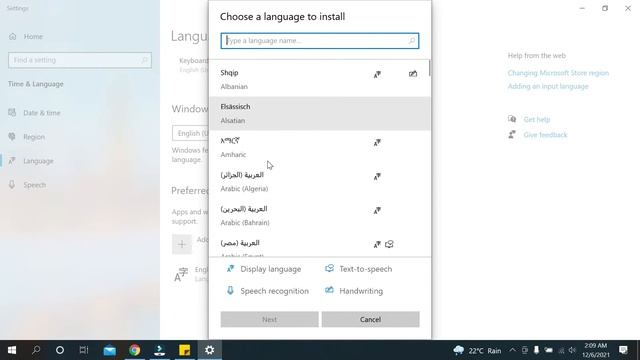The width and height of the screenshot is (640, 360).
Task: Click display language icon on Arabic (Algeria) row
Action: (x=377, y=176)
